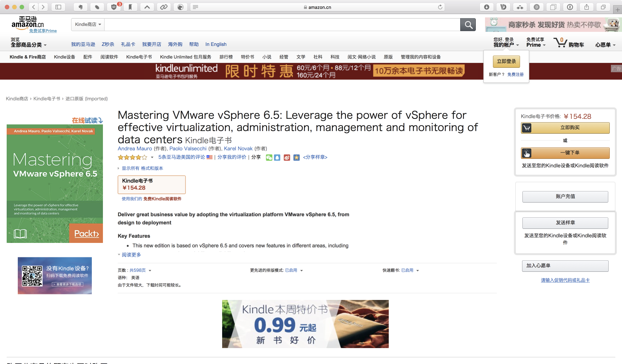Image resolution: width=622 pixels, height=364 pixels.
Task: Toggle Safari sidebar view
Action: [58, 7]
